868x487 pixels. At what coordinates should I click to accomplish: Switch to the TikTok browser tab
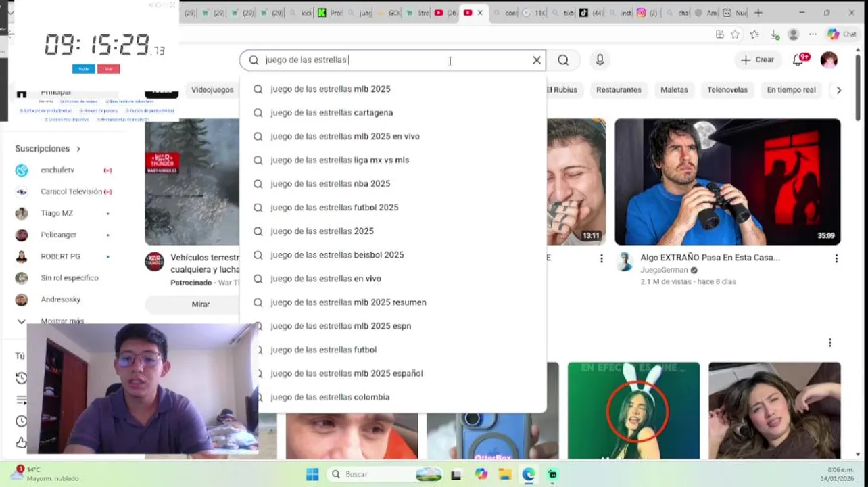[x=592, y=13]
